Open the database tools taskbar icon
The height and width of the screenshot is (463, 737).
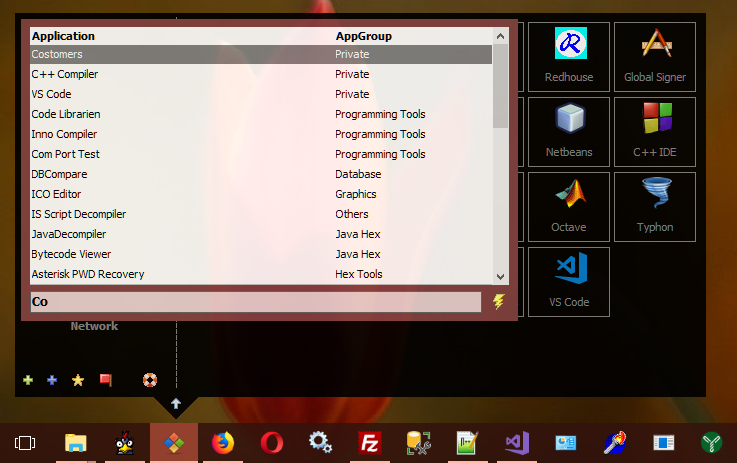click(x=418, y=443)
